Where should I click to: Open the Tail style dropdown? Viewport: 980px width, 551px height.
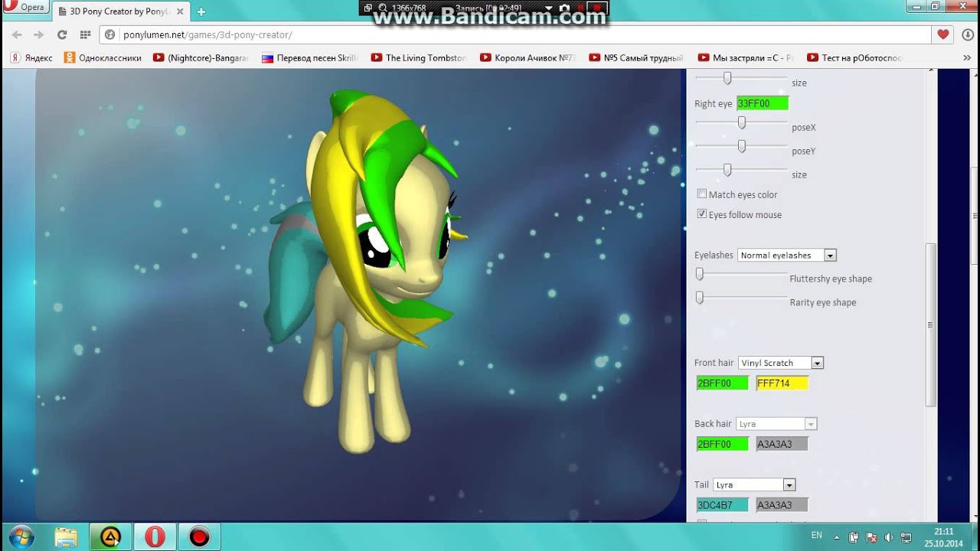[754, 485]
